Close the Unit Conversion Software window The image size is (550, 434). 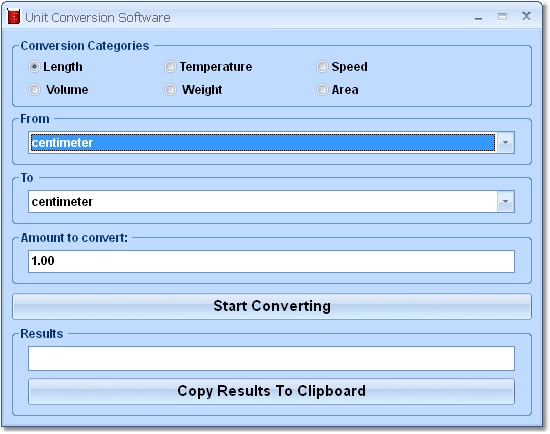pos(526,16)
